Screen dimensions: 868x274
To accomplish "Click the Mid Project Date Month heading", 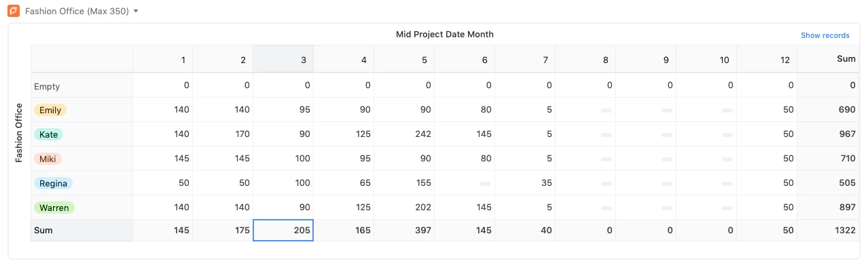I will (445, 35).
